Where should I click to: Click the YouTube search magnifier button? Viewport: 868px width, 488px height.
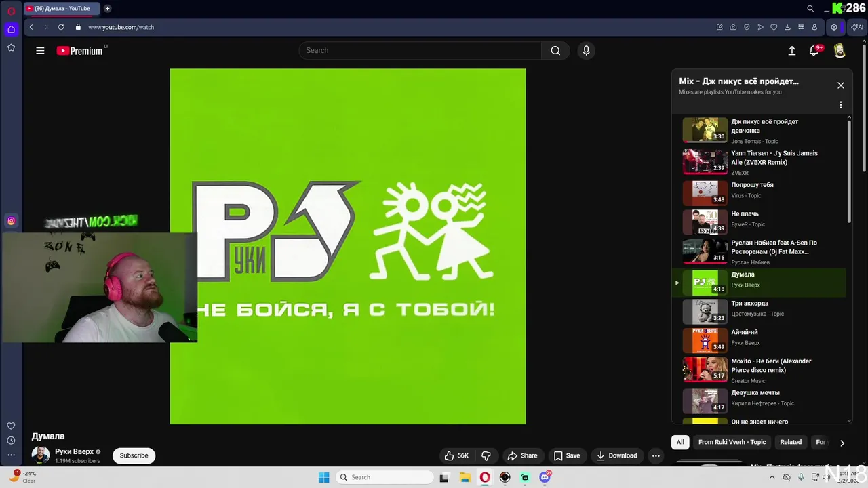555,50
